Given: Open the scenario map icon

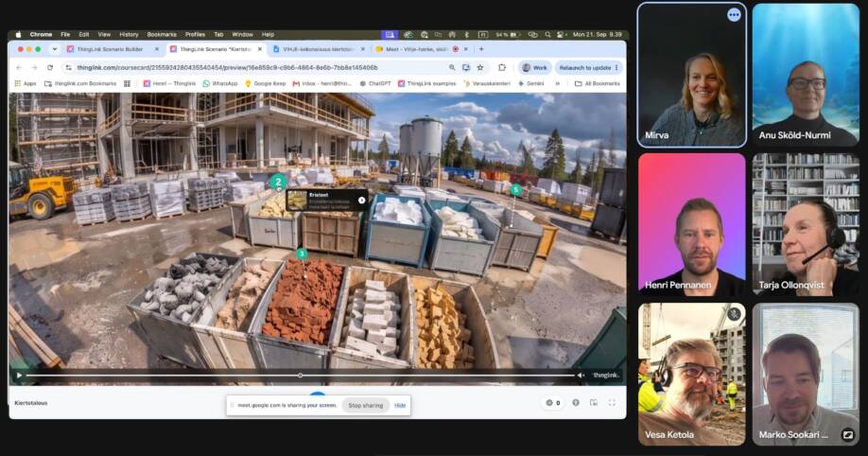Looking at the screenshot, I should click(x=594, y=403).
